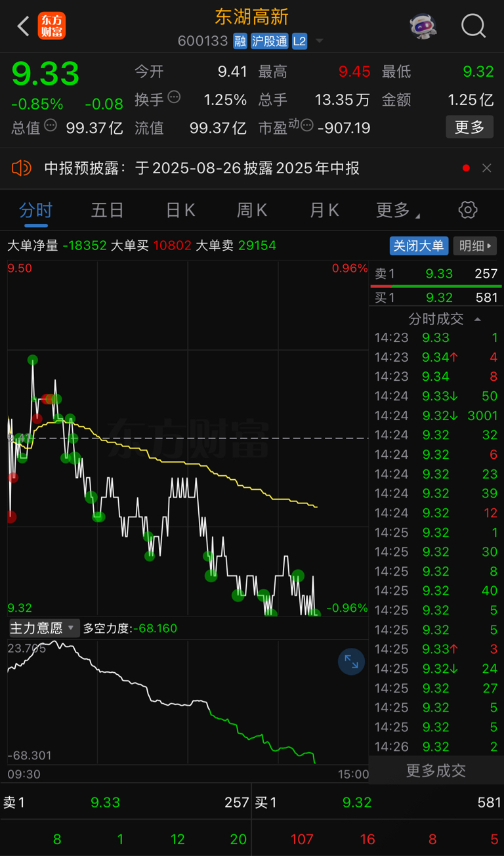
Task: Open the 东方财富 orange logo
Action: [51, 26]
